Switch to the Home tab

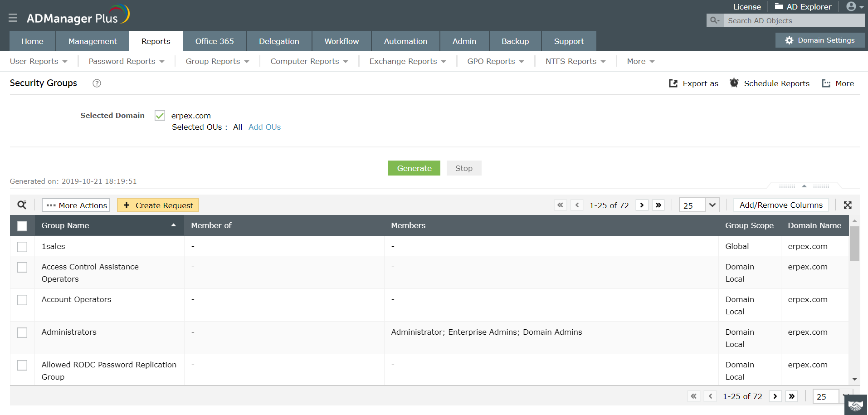[x=33, y=41]
